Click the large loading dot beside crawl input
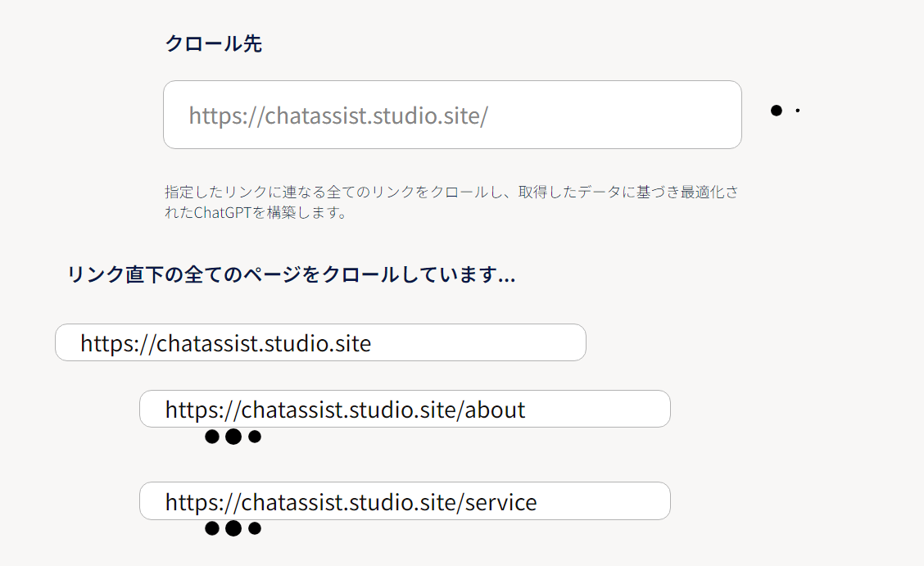This screenshot has height=566, width=924. (x=776, y=111)
